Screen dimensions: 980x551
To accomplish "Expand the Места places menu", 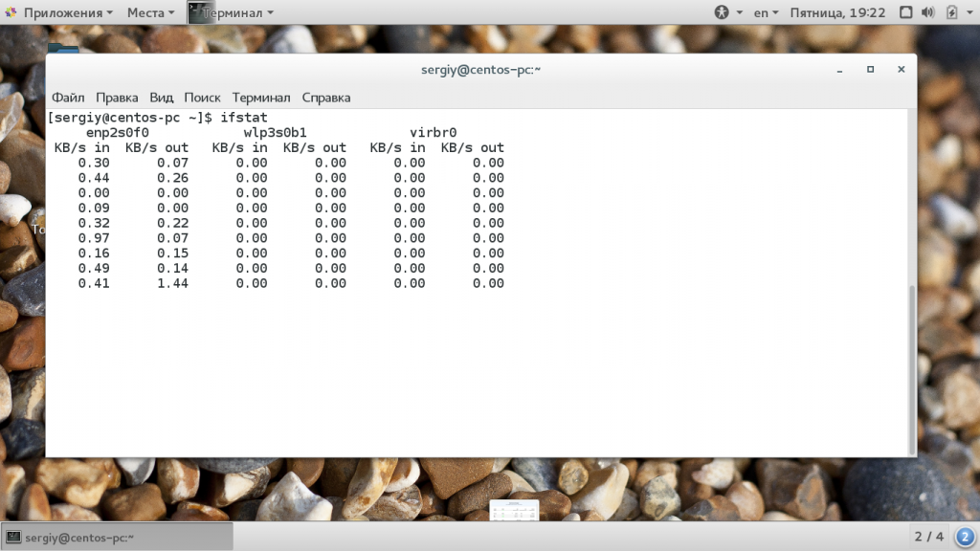I will click(150, 12).
